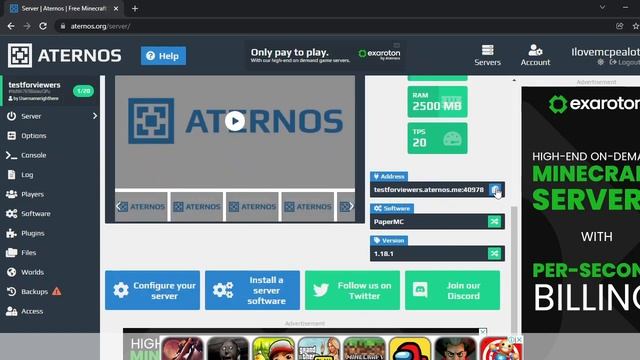Click the share page icon

[x=619, y=26]
